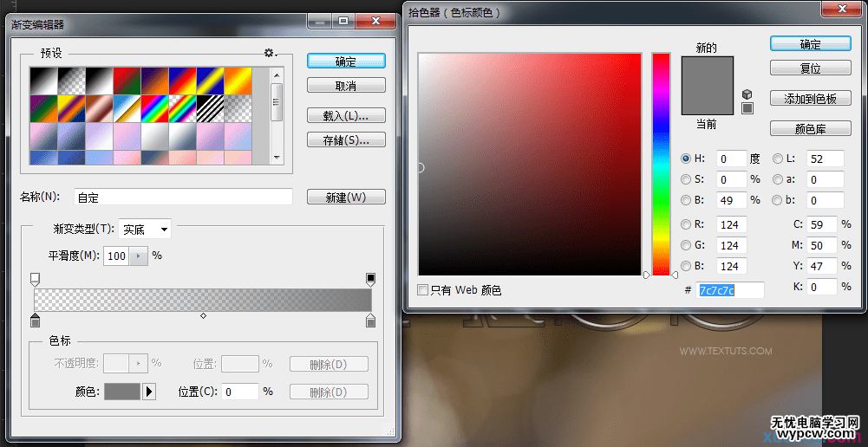
Task: Click the web-safe cube warning icon
Action: coord(747,94)
